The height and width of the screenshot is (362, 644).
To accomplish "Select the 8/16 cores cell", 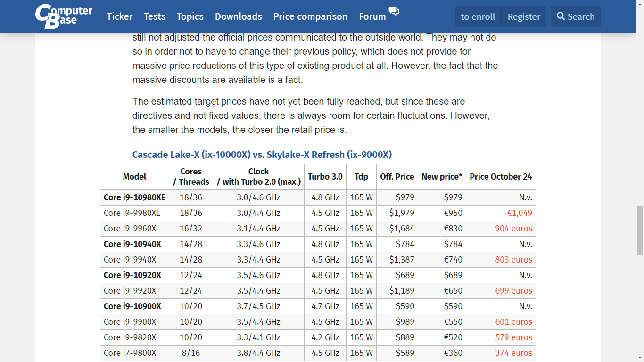I will (191, 353).
